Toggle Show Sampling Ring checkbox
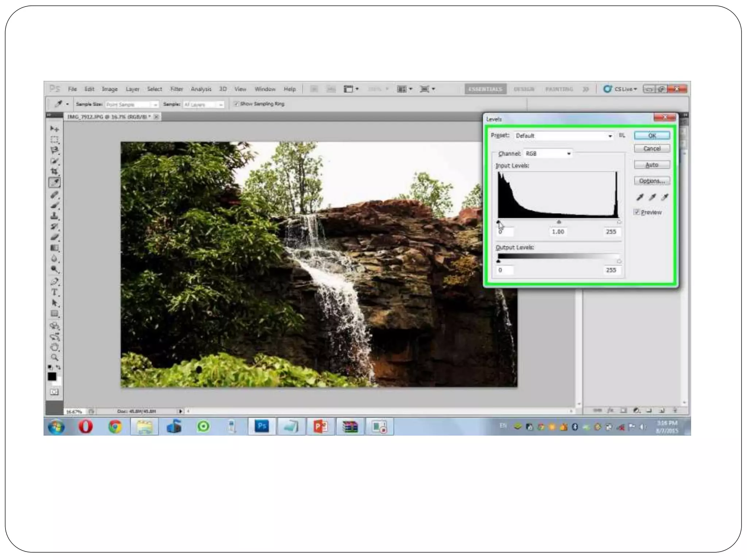Screen dimensions: 747x560 click(236, 104)
